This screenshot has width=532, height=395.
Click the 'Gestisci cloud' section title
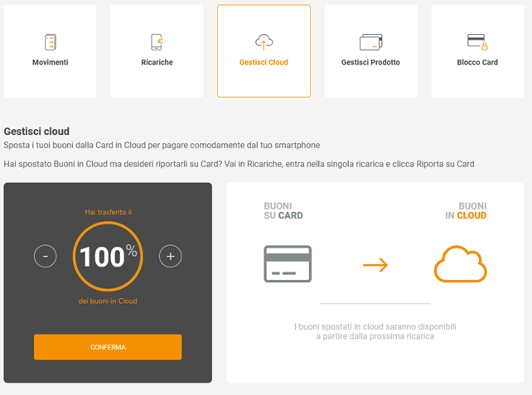coord(36,131)
